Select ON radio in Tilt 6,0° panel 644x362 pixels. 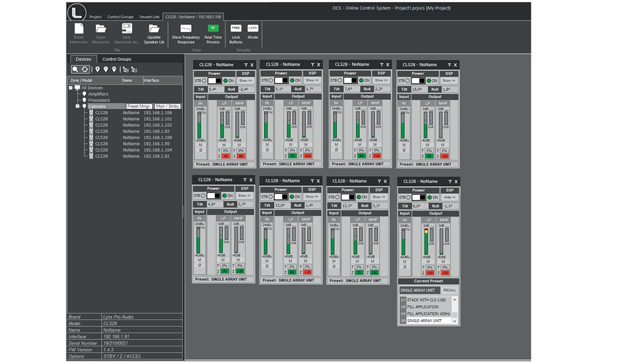430,198
